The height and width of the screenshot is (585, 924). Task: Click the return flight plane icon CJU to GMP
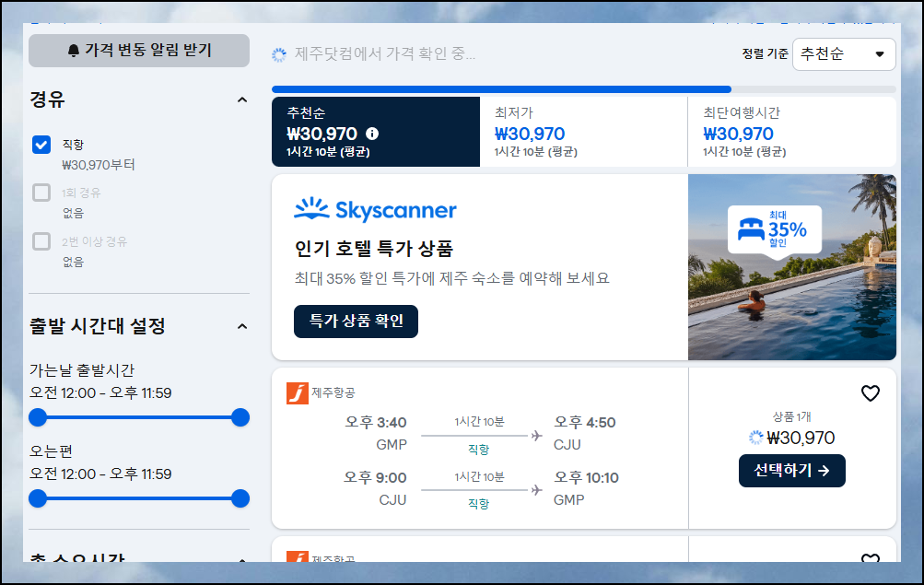pos(536,490)
